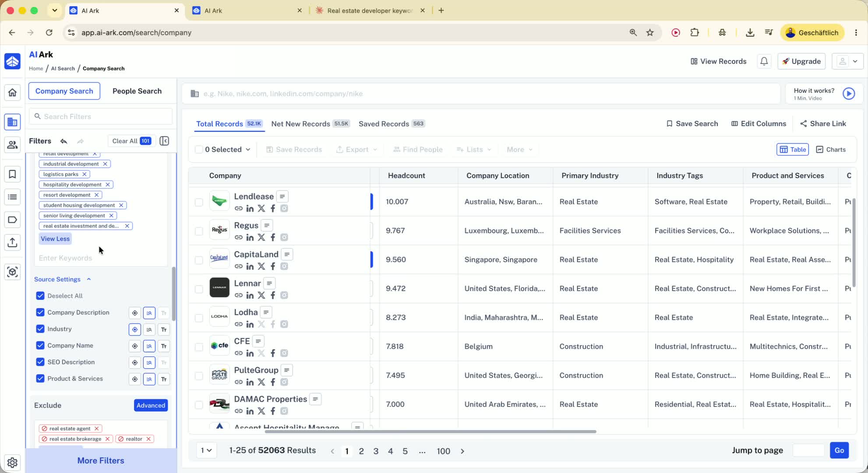Click the horizontal table scrollbar
This screenshot has height=473, width=868.
pyautogui.click(x=430, y=432)
